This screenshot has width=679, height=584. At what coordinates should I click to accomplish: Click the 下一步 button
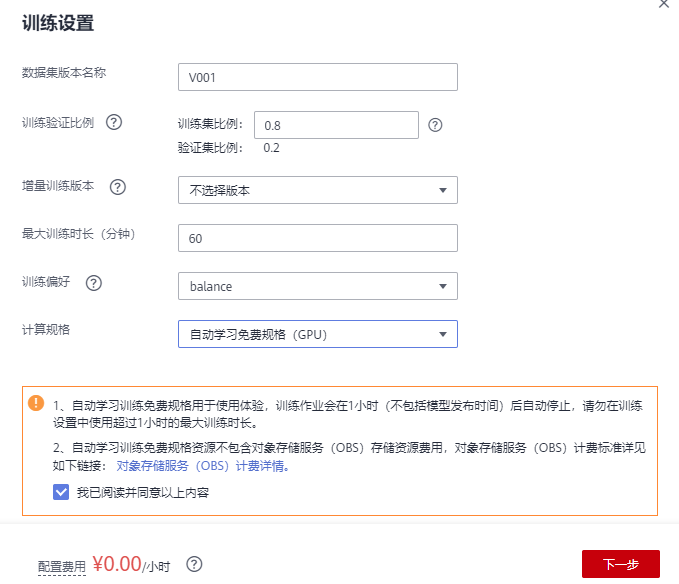(620, 564)
